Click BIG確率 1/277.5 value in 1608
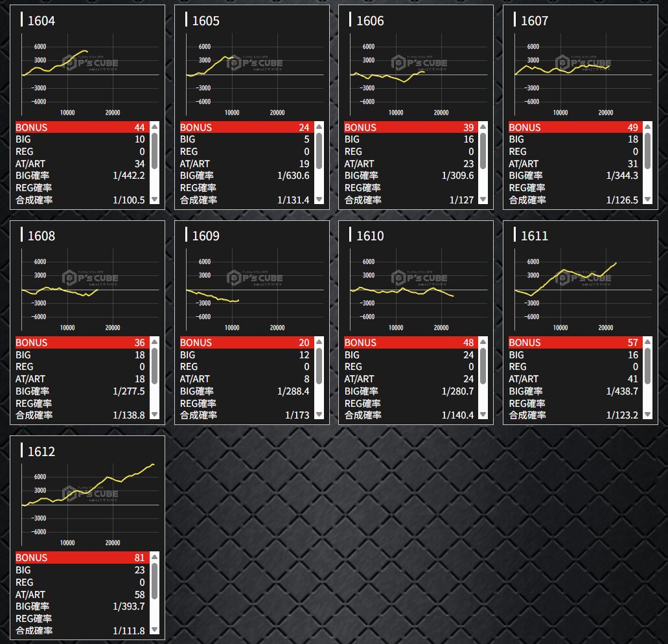The height and width of the screenshot is (644, 668). (129, 391)
